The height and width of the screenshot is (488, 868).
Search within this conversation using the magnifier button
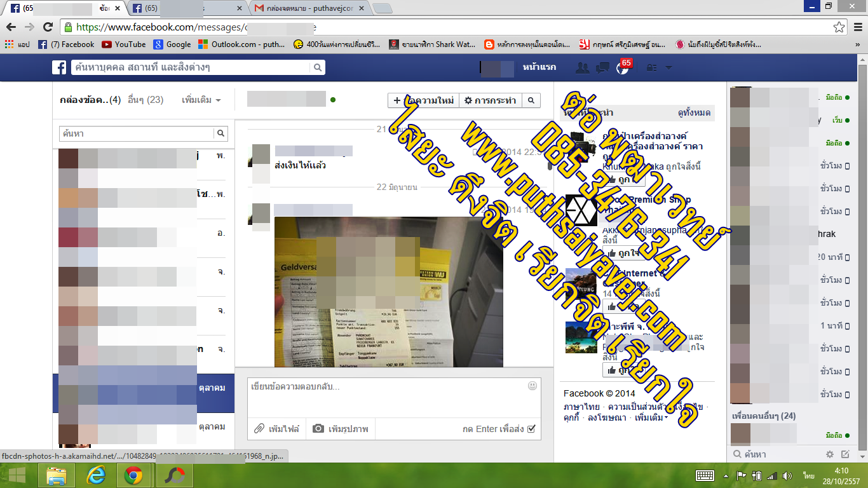[x=531, y=100]
